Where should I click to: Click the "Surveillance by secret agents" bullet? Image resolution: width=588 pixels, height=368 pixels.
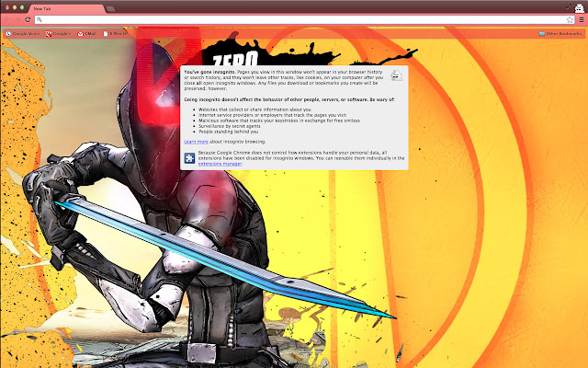point(230,126)
